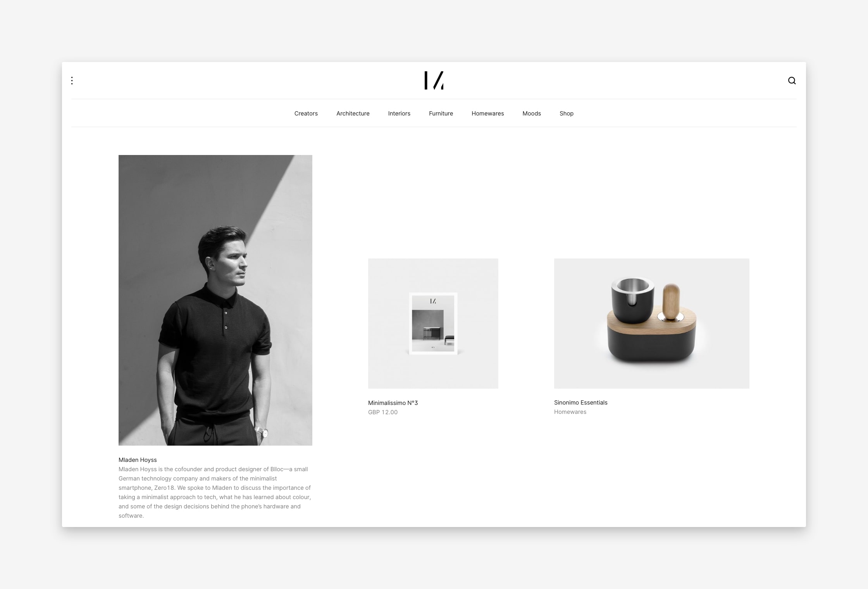The height and width of the screenshot is (589, 868).
Task: Navigate to the Creators menu item
Action: coord(306,113)
